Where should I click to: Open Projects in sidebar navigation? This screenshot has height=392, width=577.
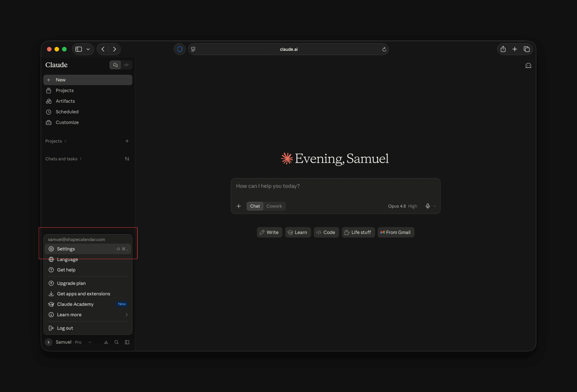88,90
